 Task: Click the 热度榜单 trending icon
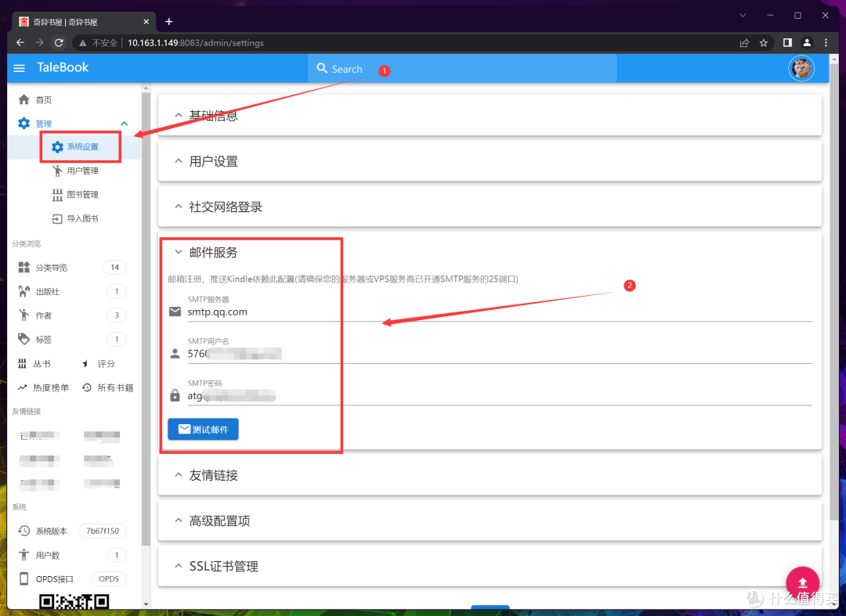click(21, 387)
